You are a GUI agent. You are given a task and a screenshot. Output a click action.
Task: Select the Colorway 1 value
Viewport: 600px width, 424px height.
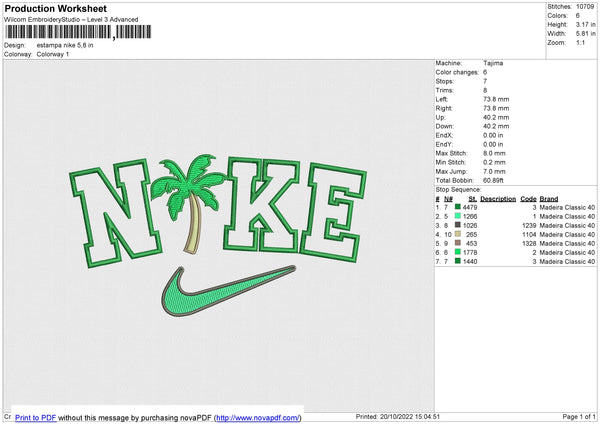(53, 54)
